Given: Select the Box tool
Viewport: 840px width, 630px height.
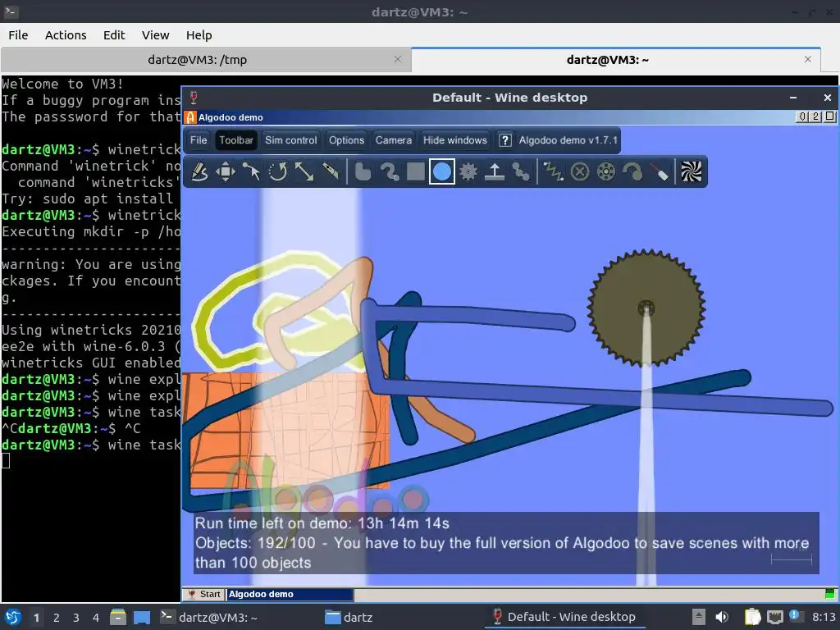Looking at the screenshot, I should [x=416, y=172].
